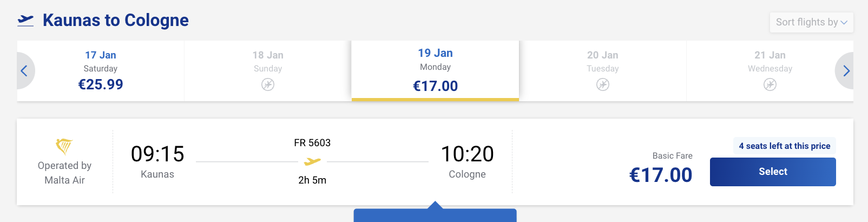Click the no-flights icon under 18 Jan
This screenshot has width=868, height=222.
pyautogui.click(x=268, y=84)
